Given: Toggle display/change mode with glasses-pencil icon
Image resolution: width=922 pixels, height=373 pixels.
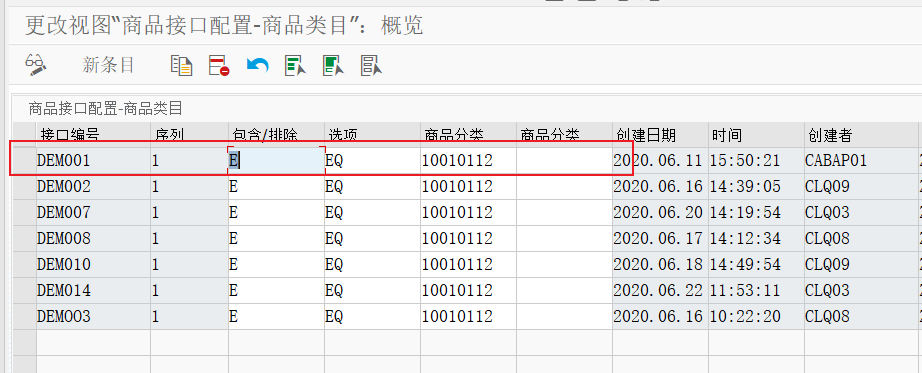Looking at the screenshot, I should pyautogui.click(x=35, y=65).
